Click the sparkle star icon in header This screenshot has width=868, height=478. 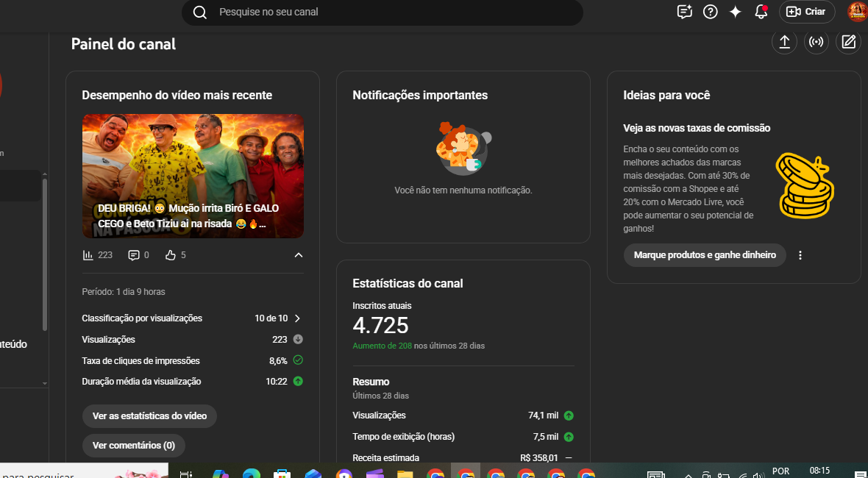click(x=735, y=12)
